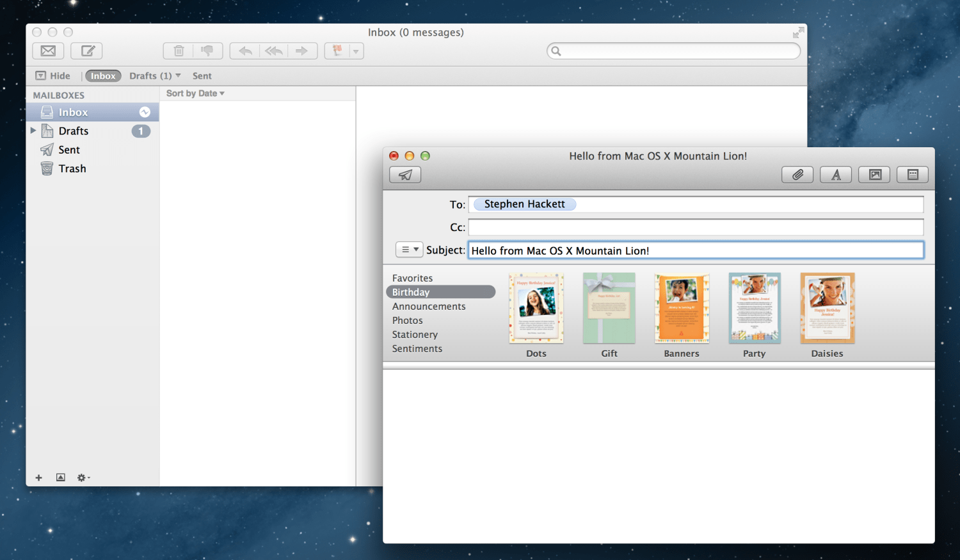Open the Fonts panel icon
Viewport: 960px width, 560px height.
(x=836, y=175)
